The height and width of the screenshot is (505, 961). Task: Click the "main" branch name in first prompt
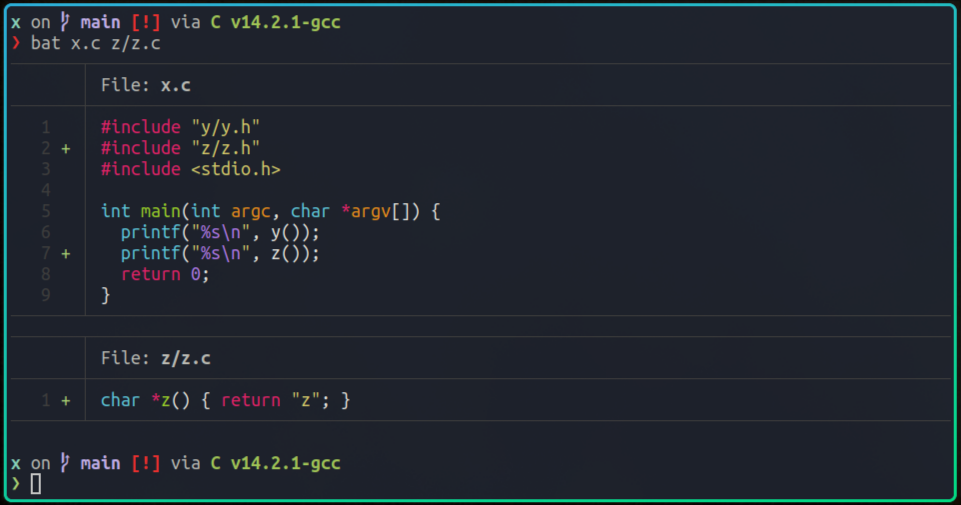[100, 22]
